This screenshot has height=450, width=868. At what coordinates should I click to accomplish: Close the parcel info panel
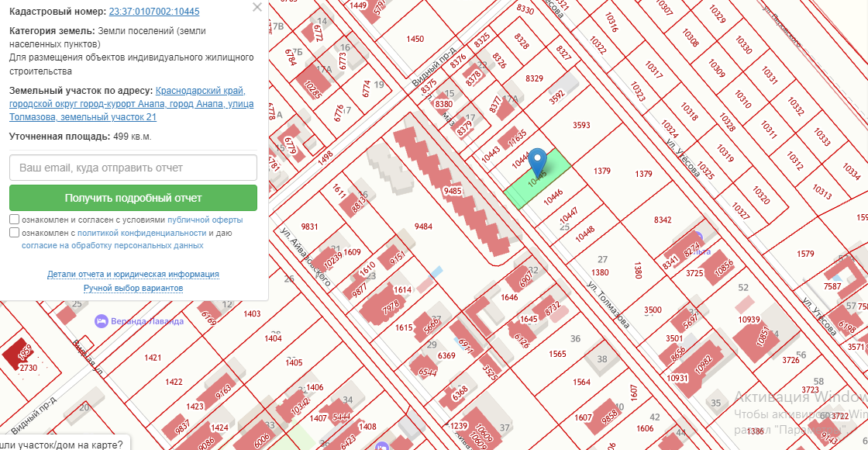pyautogui.click(x=257, y=8)
